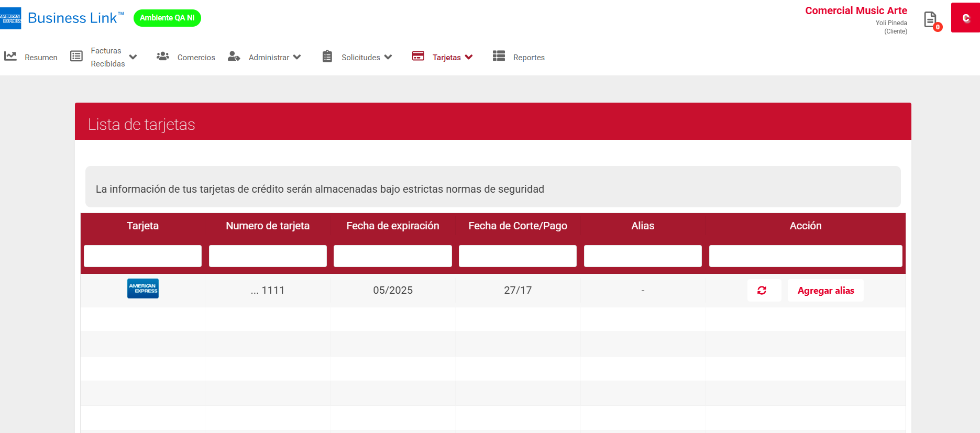980x433 pixels.
Task: Click the American Express logo in header
Action: click(10, 18)
